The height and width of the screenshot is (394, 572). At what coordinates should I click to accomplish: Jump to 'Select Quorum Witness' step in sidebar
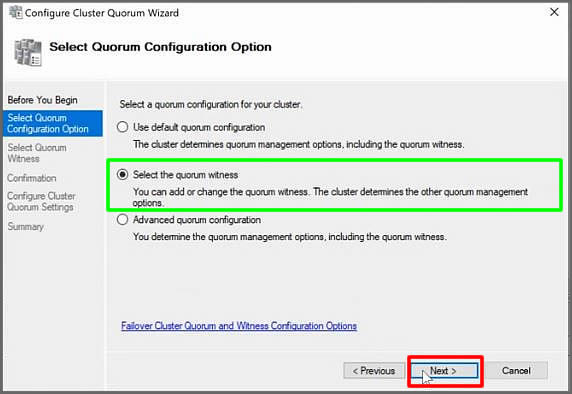(x=37, y=153)
